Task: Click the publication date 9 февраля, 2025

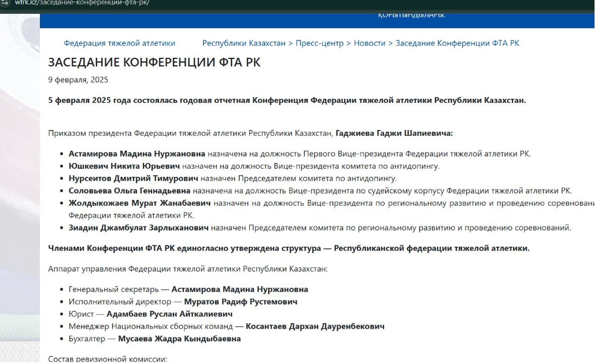Action: (x=78, y=80)
